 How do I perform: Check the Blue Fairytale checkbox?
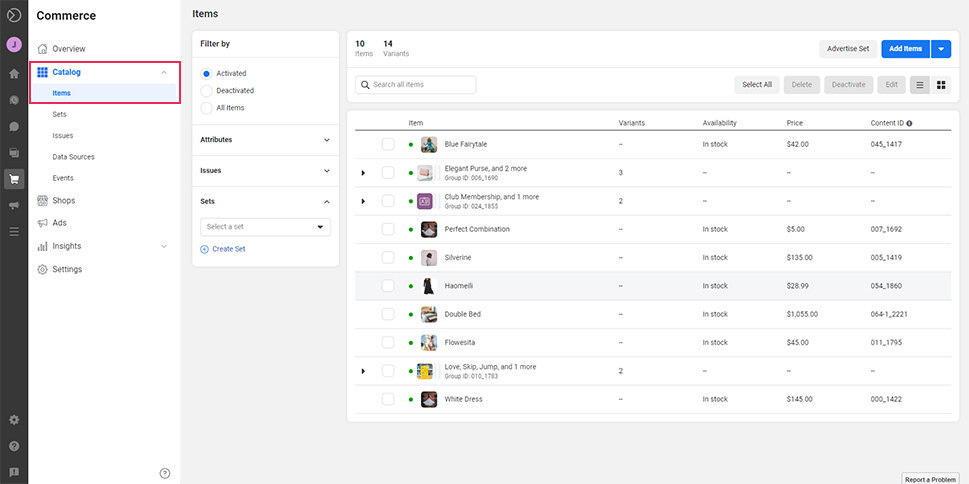click(387, 144)
